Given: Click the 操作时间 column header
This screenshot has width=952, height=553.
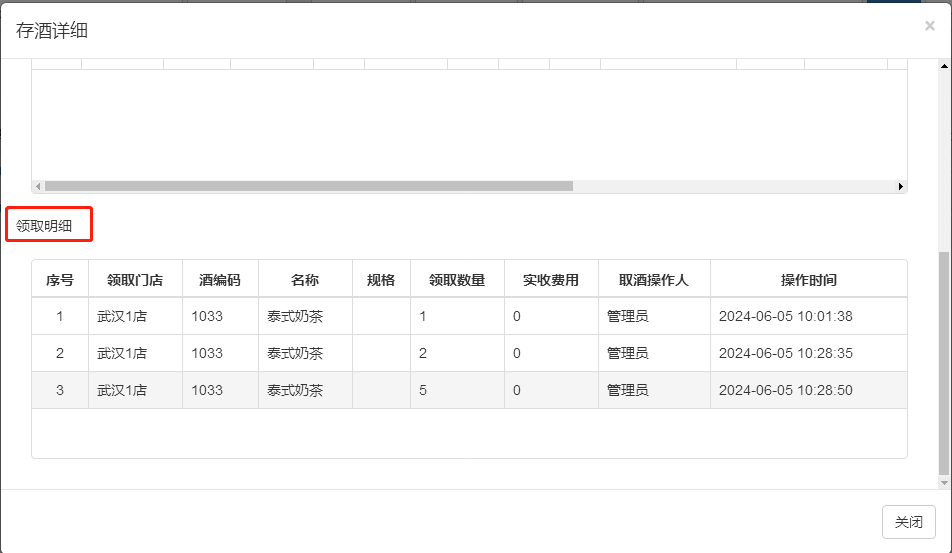Looking at the screenshot, I should (808, 280).
